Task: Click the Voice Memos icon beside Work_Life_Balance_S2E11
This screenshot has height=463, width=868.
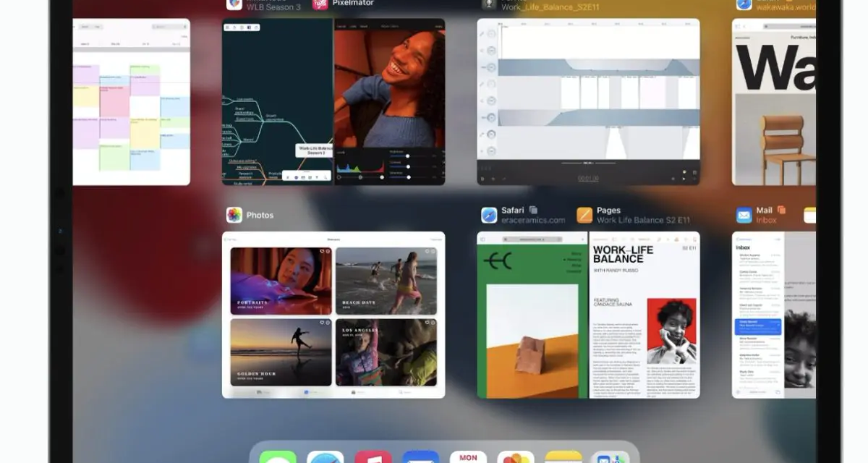Action: [x=488, y=3]
